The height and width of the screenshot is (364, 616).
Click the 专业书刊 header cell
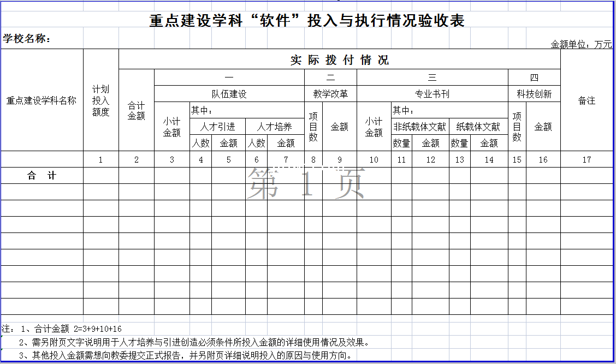432,94
